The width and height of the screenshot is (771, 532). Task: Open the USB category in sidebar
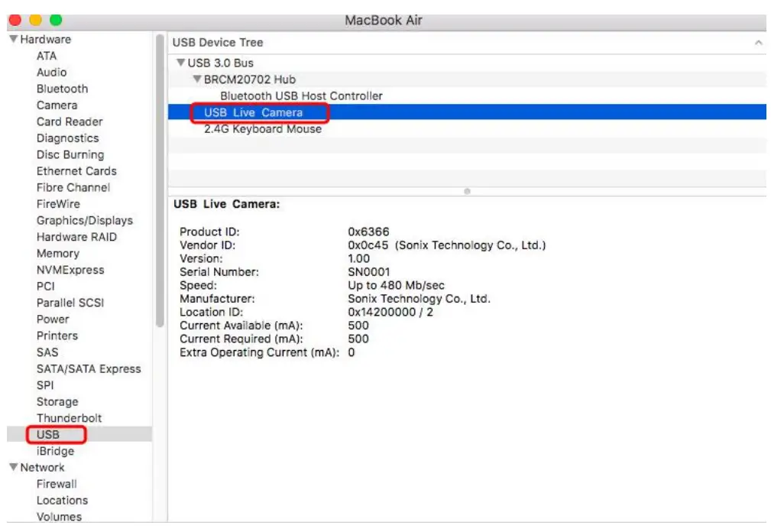coord(47,434)
